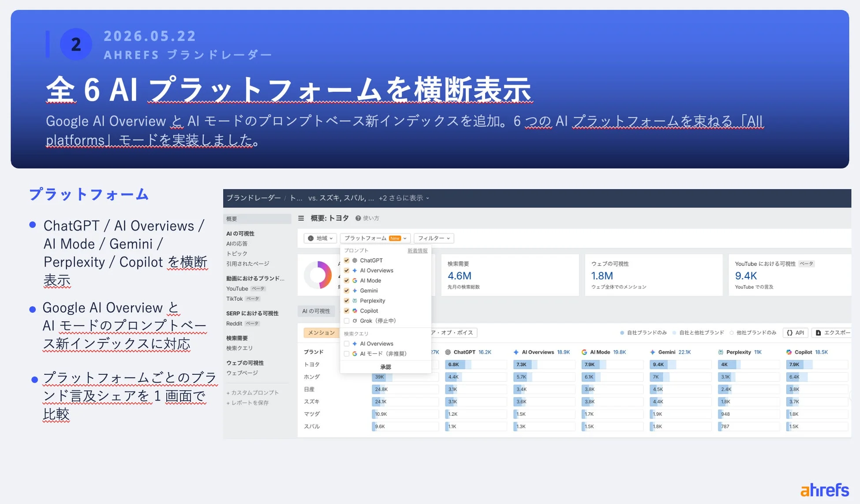
Task: Uncheck the ChatGPT checkbox
Action: pyautogui.click(x=347, y=261)
